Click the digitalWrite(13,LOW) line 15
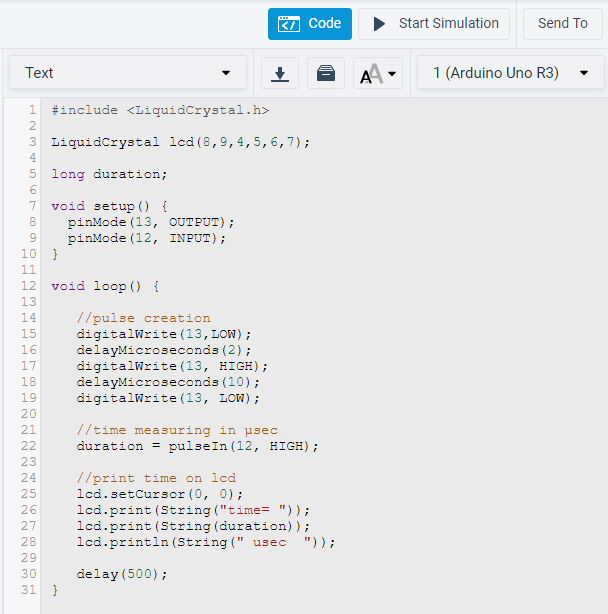This screenshot has width=608, height=614. pos(164,334)
